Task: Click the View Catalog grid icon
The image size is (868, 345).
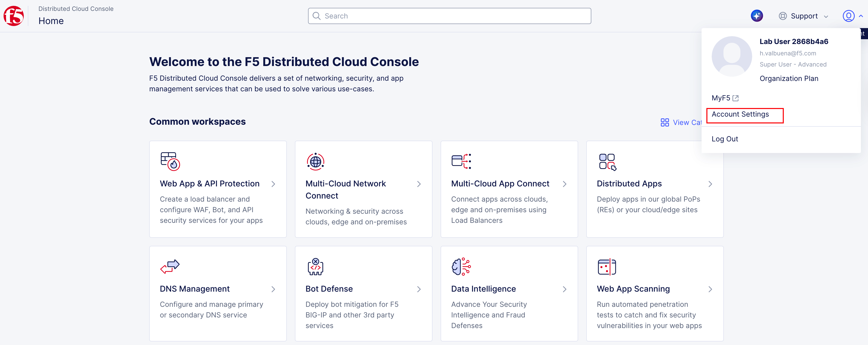Action: coord(664,122)
